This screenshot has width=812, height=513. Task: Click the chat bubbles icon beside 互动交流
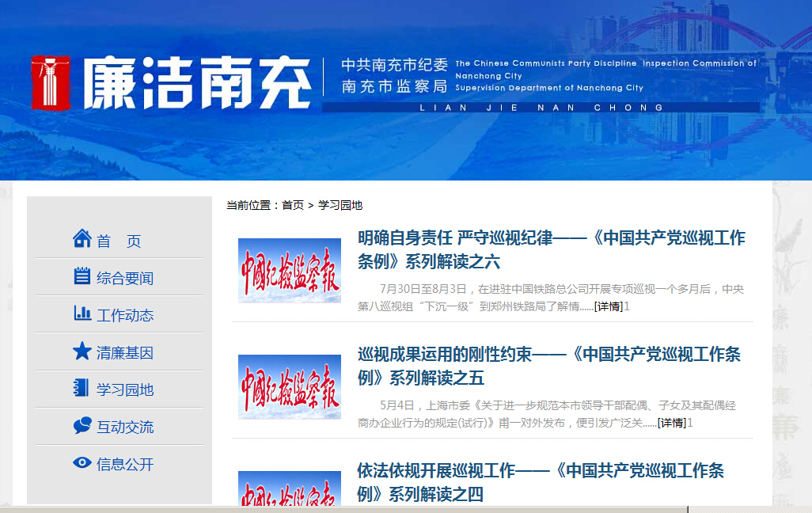pyautogui.click(x=82, y=425)
